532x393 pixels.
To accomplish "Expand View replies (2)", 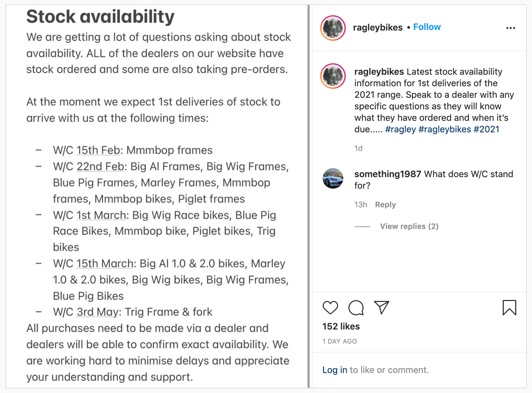I will click(x=409, y=226).
